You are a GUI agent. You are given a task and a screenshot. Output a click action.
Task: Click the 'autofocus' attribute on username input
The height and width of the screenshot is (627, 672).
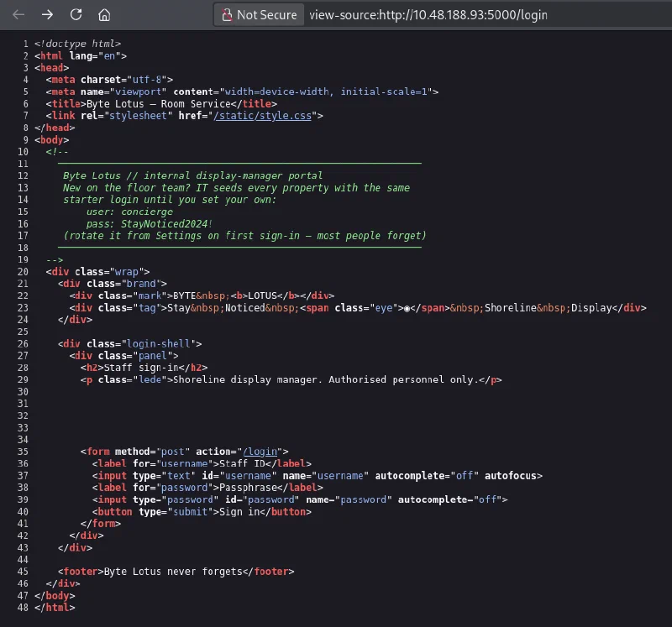pyautogui.click(x=511, y=476)
